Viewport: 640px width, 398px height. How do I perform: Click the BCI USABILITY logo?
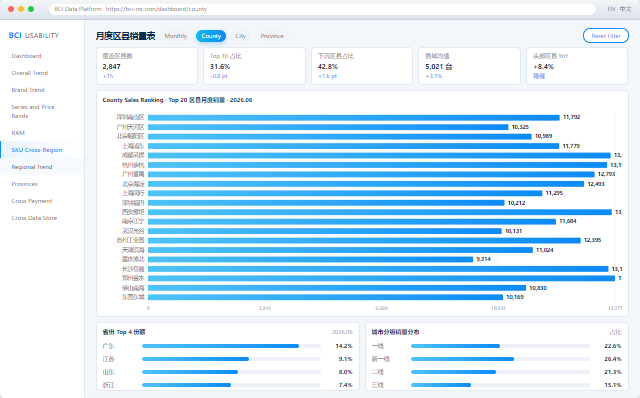(34, 36)
